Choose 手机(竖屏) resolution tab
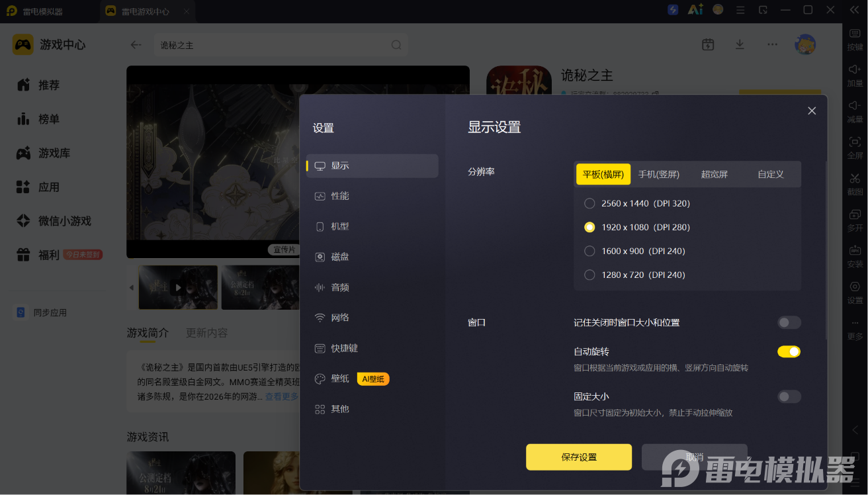Screen dimensions: 868x495 coord(659,174)
